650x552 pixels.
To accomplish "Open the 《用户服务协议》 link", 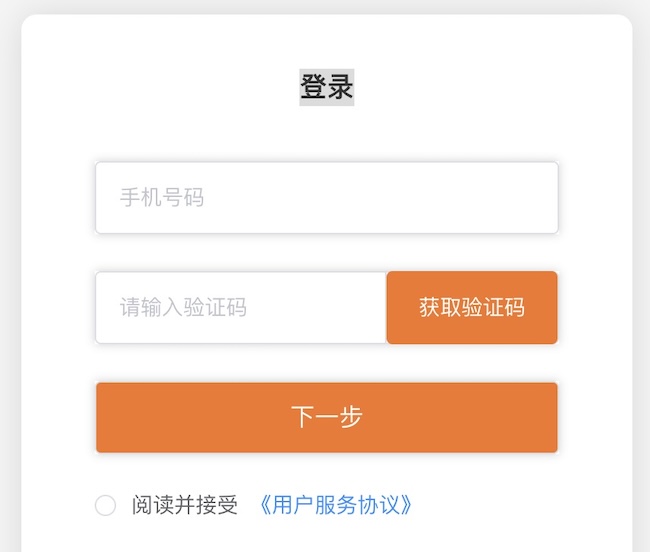I will pos(335,505).
